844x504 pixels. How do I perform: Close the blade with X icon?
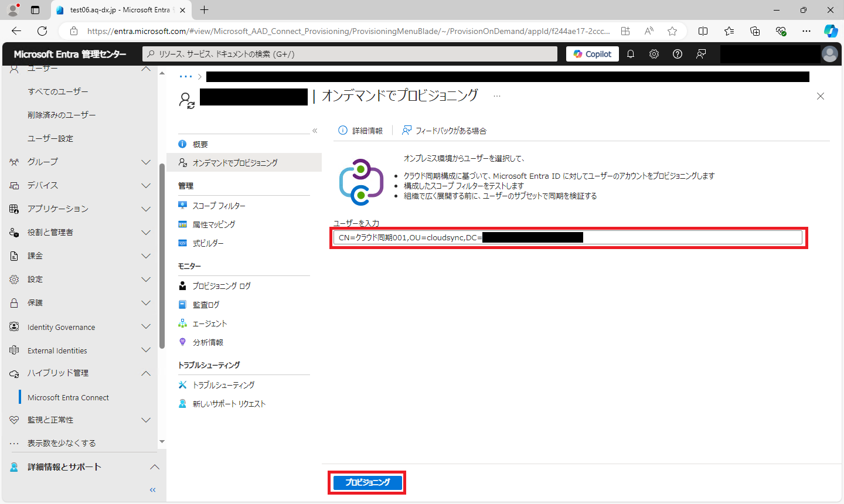[x=821, y=96]
